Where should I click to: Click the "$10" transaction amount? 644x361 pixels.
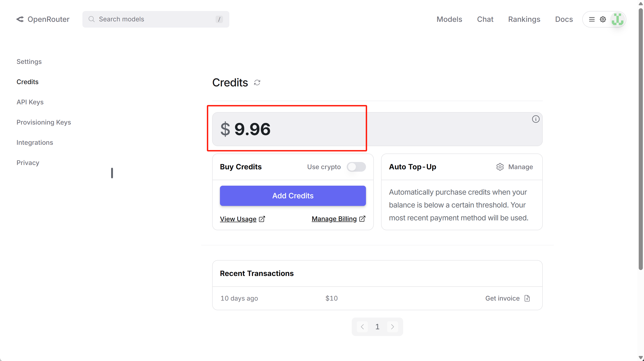332,298
